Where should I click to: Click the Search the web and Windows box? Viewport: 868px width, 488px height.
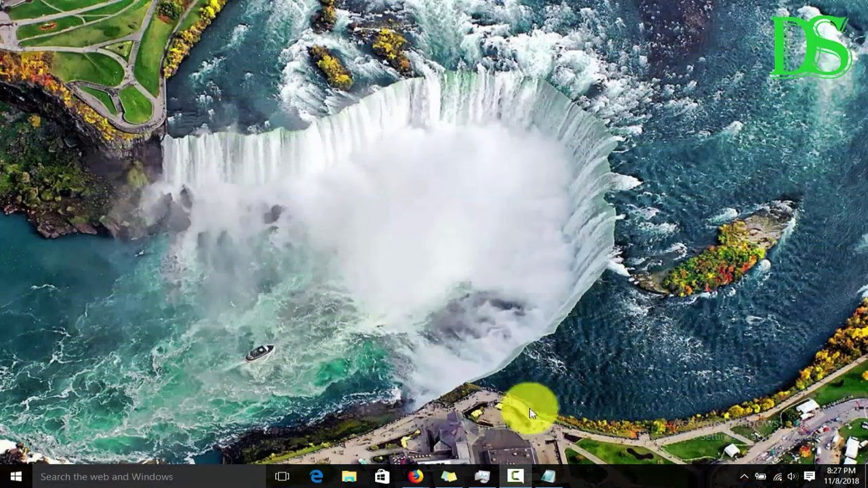click(x=149, y=476)
